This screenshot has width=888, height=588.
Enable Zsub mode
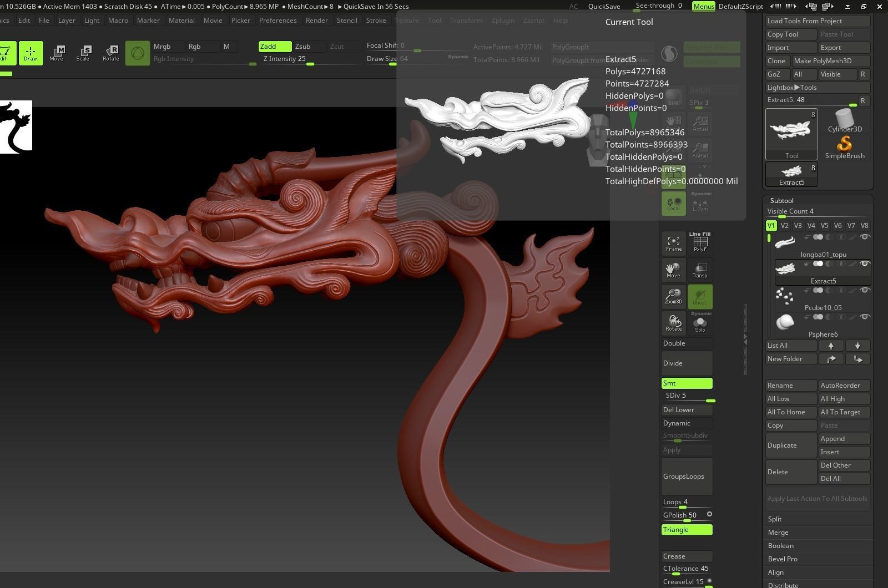[x=310, y=47]
